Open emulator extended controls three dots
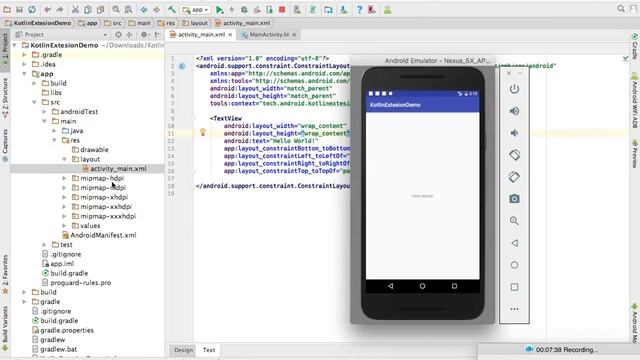The image size is (640, 360). [x=514, y=309]
